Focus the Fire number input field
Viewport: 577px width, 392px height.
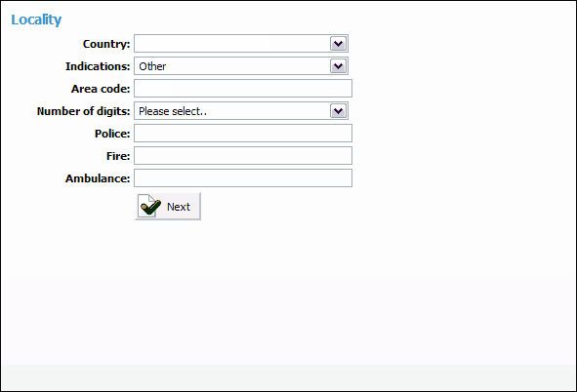point(243,156)
